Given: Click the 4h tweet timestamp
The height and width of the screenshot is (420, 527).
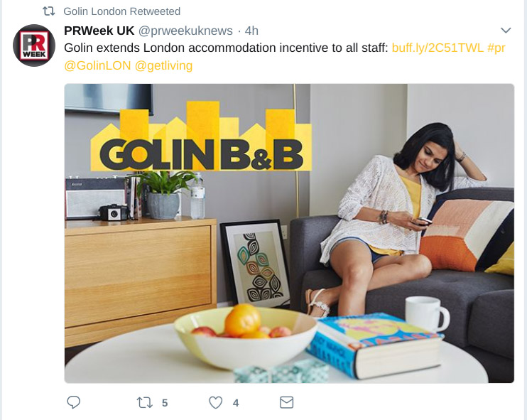Looking at the screenshot, I should [x=251, y=31].
